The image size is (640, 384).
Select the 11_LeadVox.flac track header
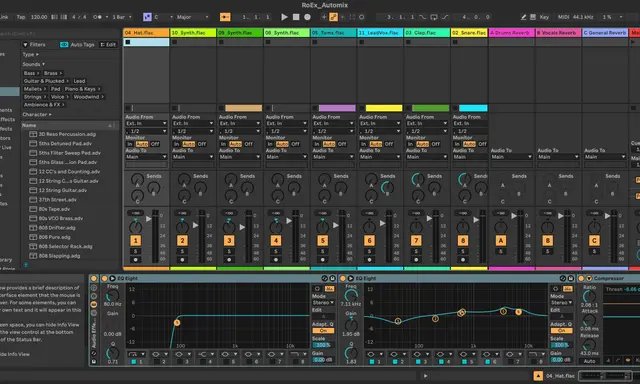click(380, 33)
